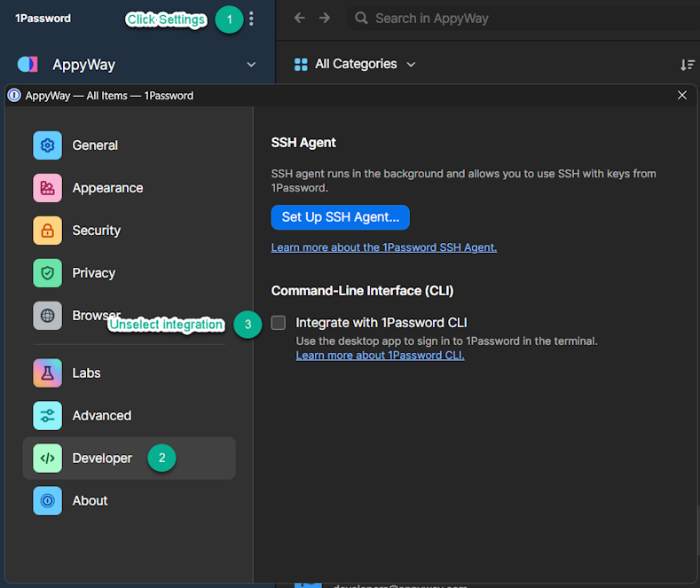Image resolution: width=700 pixels, height=588 pixels.
Task: Open Learn more about SSH Agent link
Action: tap(384, 247)
